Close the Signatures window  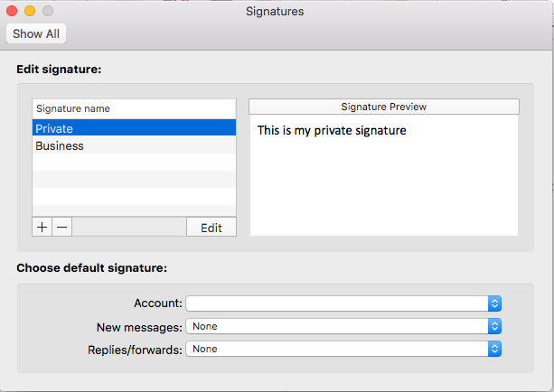(12, 11)
